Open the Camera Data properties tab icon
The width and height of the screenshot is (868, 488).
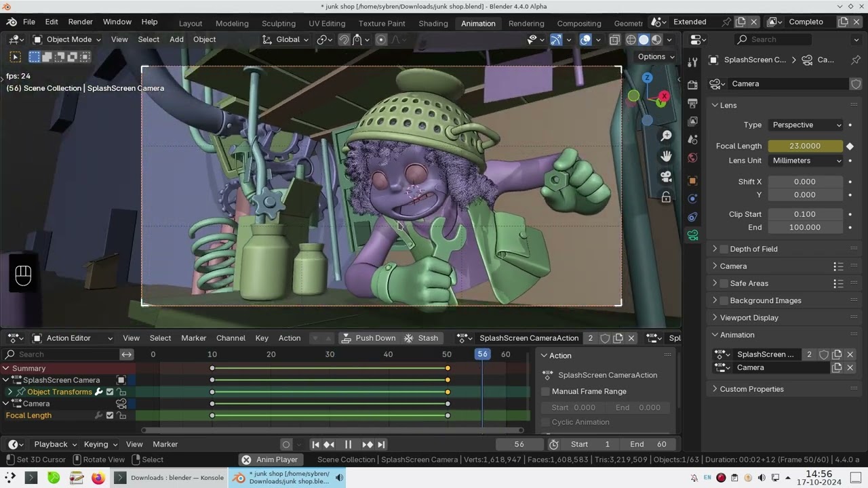click(692, 235)
